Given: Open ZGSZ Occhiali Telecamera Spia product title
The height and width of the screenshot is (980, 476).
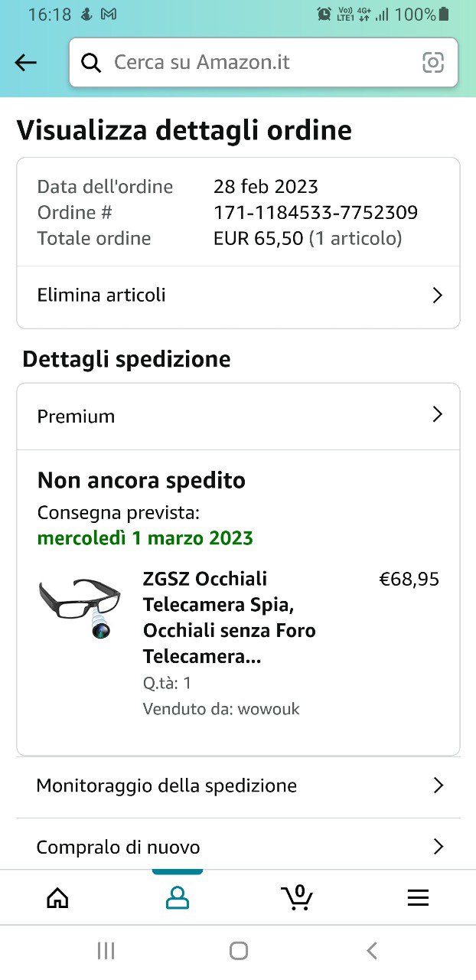Looking at the screenshot, I should [229, 617].
